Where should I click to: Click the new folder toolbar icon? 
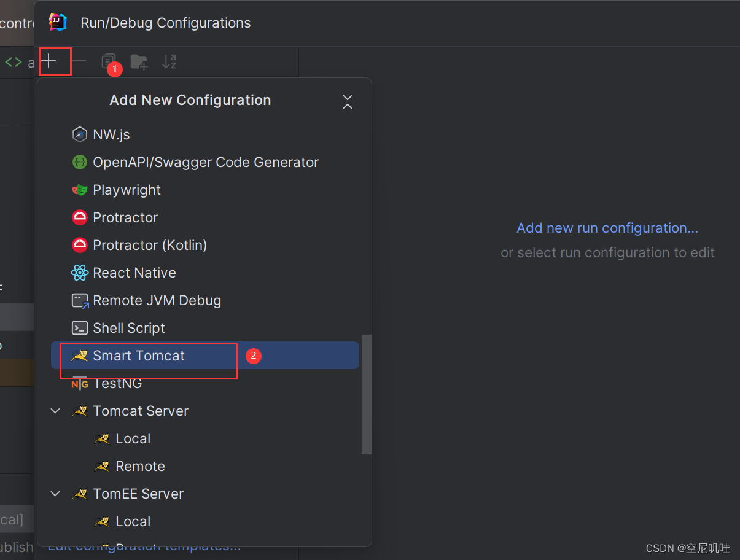tap(139, 61)
